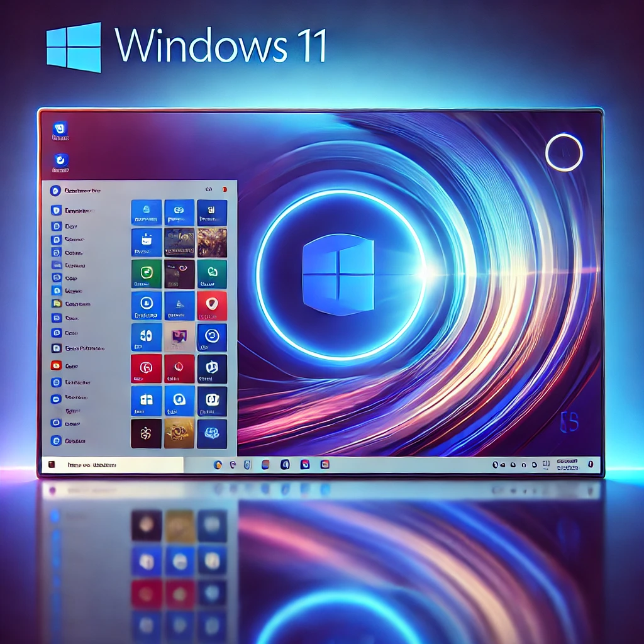644x644 pixels.
Task: Launch the teal tile app
Action: 212,274
